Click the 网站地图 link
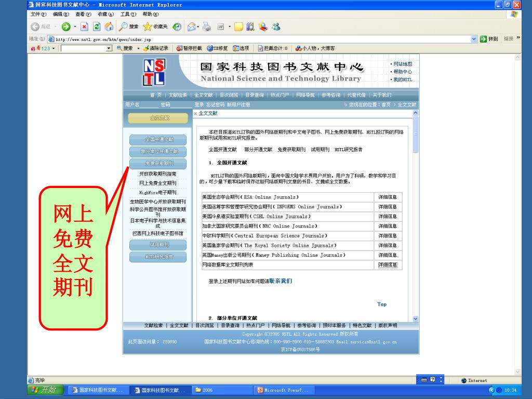Image resolution: width=532 pixels, height=399 pixels. (403, 64)
